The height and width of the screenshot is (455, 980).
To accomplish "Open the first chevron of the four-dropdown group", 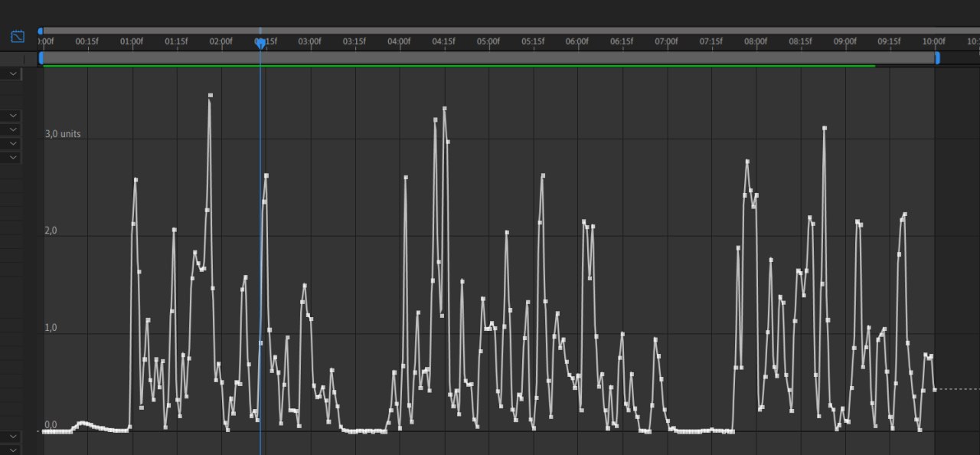I will pos(13,115).
